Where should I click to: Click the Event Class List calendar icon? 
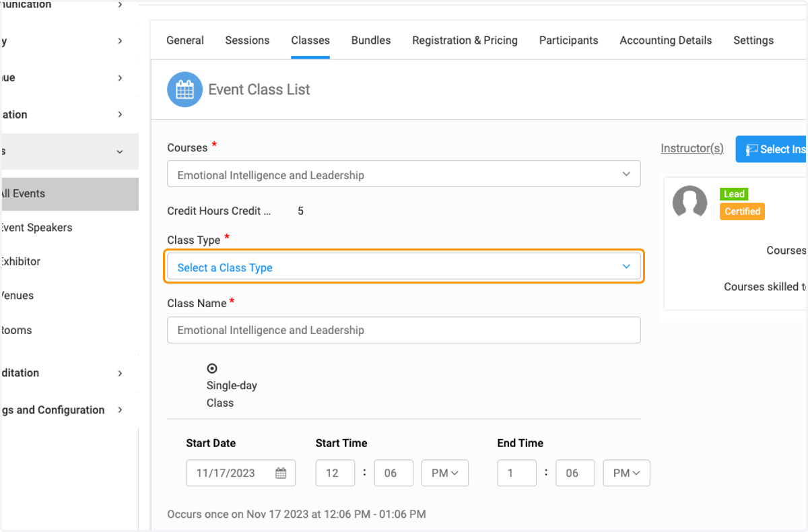click(x=184, y=90)
